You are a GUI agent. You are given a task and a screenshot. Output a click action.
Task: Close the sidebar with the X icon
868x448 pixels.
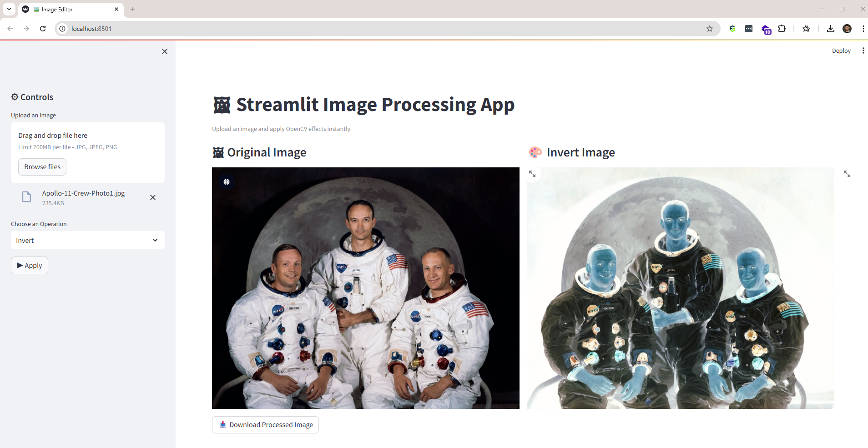pyautogui.click(x=165, y=51)
